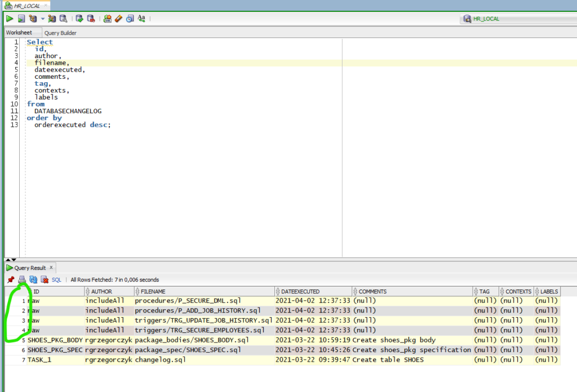
Task: Click the LABELS column header
Action: point(547,291)
